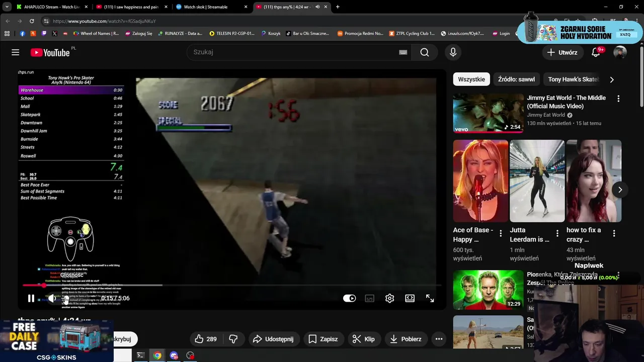Open the Wheel of Names bookmark
Viewport: 644px width, 362px height.
coord(96,33)
